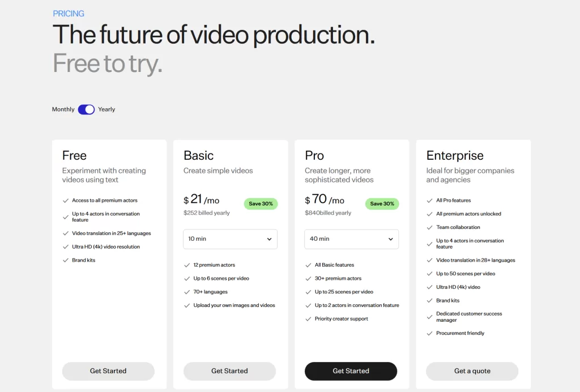580x392 pixels.
Task: Click the Save 30% badge on Pro
Action: [x=382, y=204]
